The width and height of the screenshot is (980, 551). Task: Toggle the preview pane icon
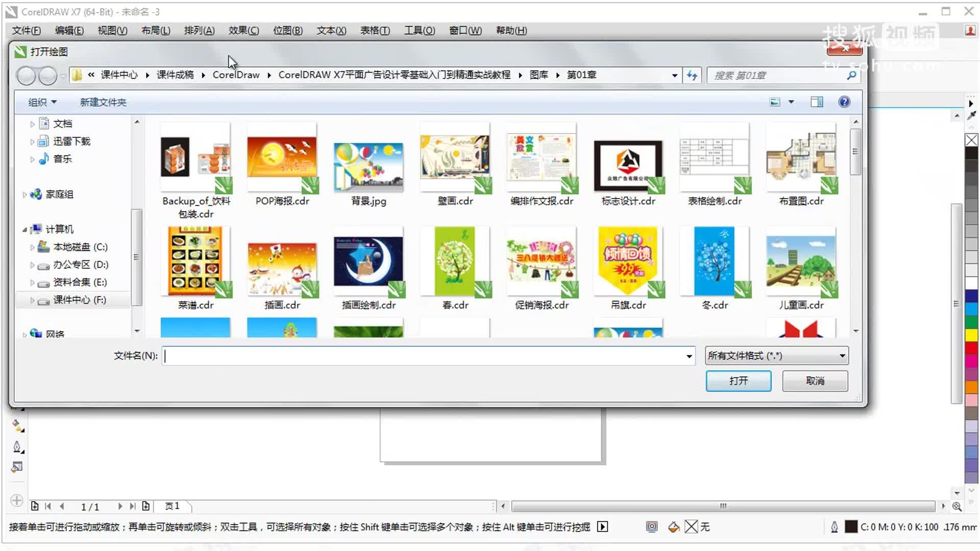(817, 102)
